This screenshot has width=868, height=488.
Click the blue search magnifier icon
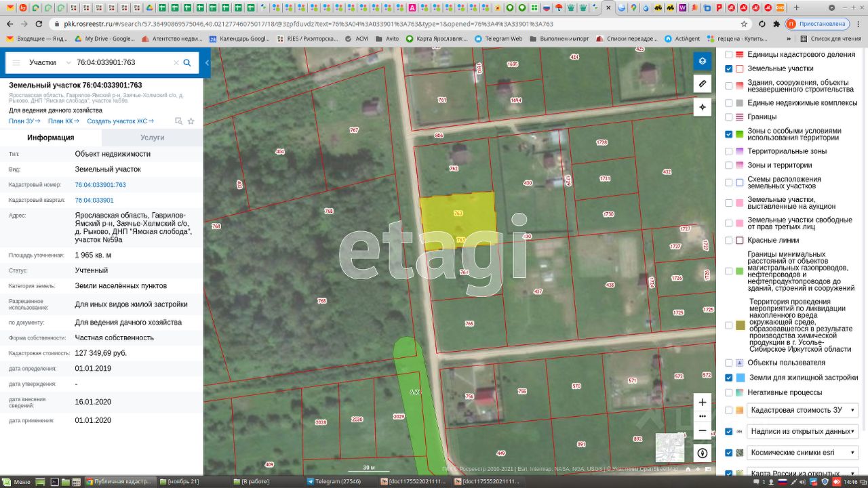(187, 63)
